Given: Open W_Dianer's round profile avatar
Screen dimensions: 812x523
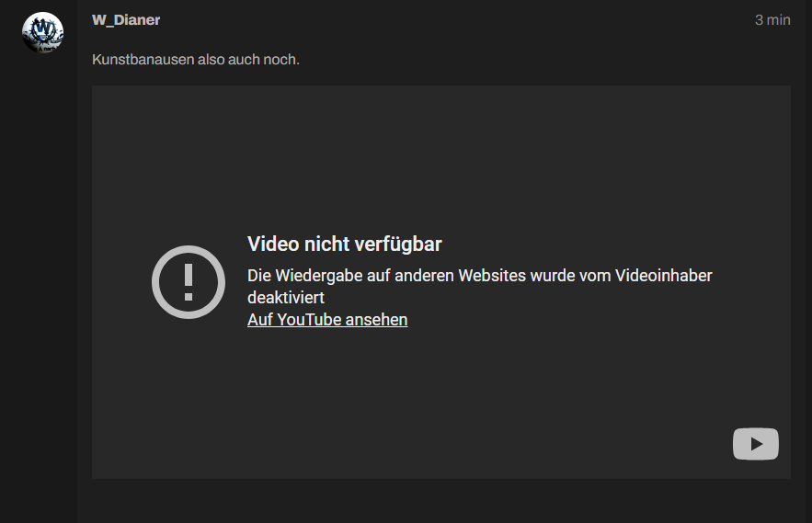Looking at the screenshot, I should [42, 32].
